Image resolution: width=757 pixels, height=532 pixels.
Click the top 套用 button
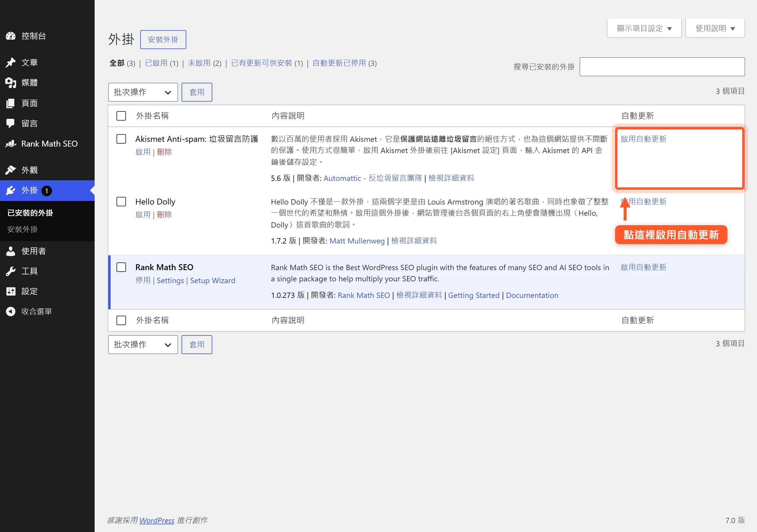197,92
